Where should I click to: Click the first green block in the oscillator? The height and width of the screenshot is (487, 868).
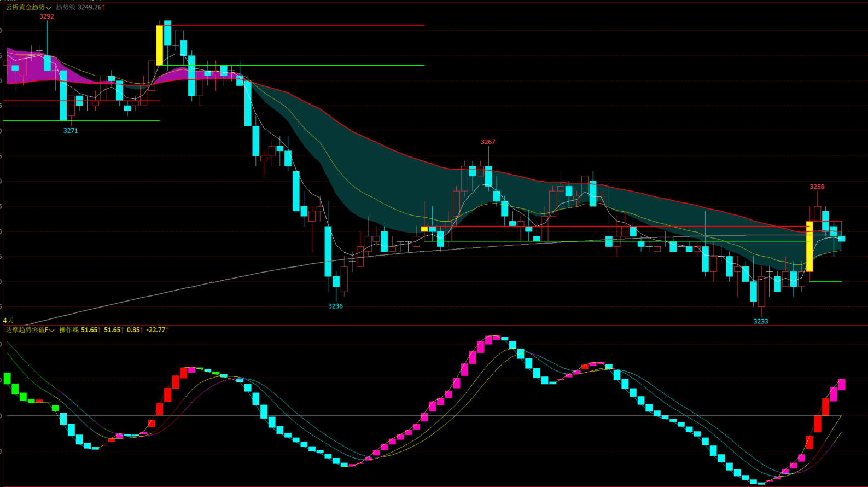tap(7, 379)
